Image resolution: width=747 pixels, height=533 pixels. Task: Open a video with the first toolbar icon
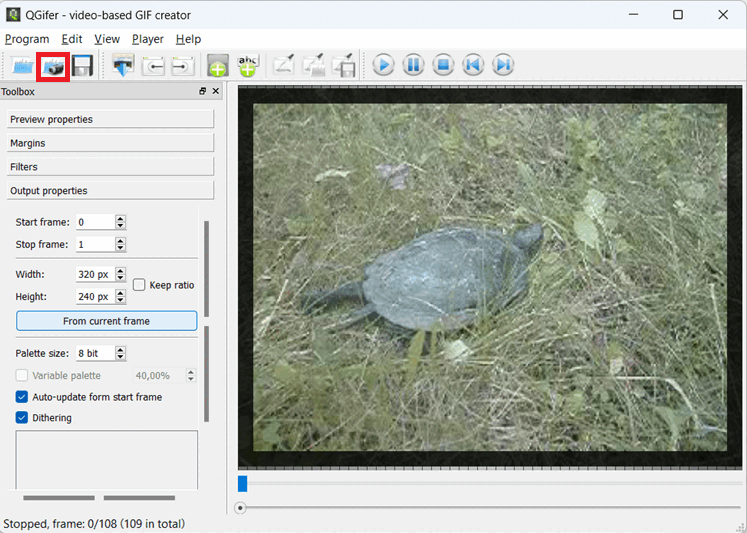(x=22, y=65)
